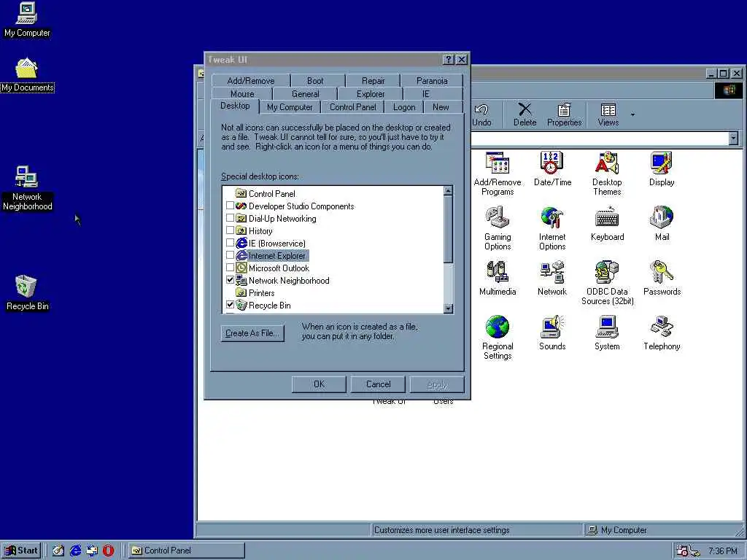Click the Views toolbar button

tap(608, 115)
